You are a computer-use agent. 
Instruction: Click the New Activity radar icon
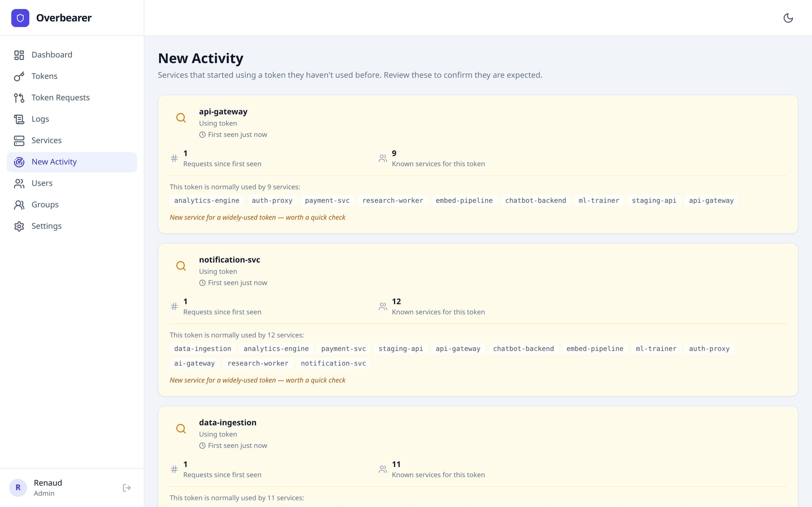[x=19, y=162]
